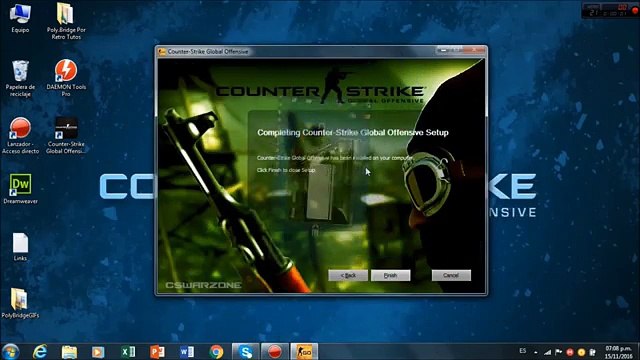
Task: Launch DAEMON Tools Pro shortcut
Action: click(66, 78)
